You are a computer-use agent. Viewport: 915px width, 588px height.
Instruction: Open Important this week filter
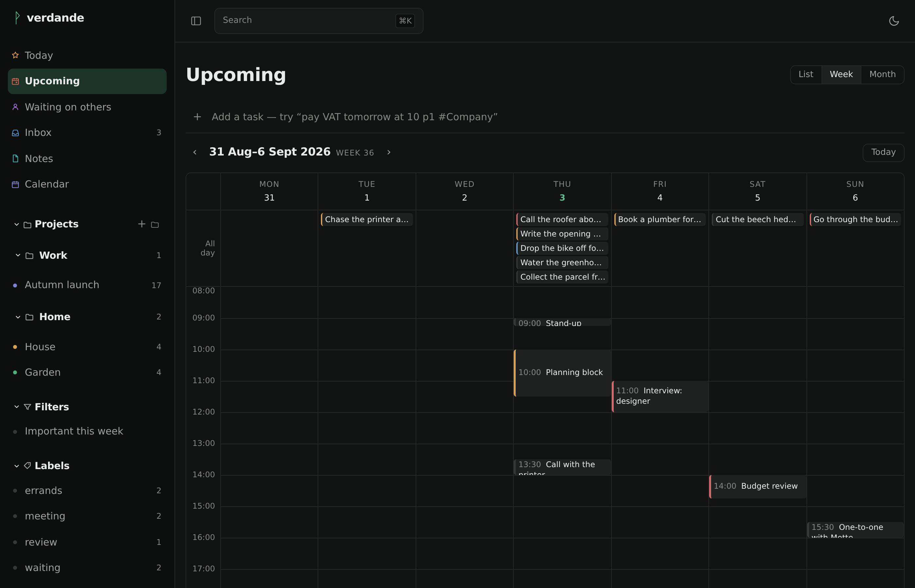[x=87, y=432]
